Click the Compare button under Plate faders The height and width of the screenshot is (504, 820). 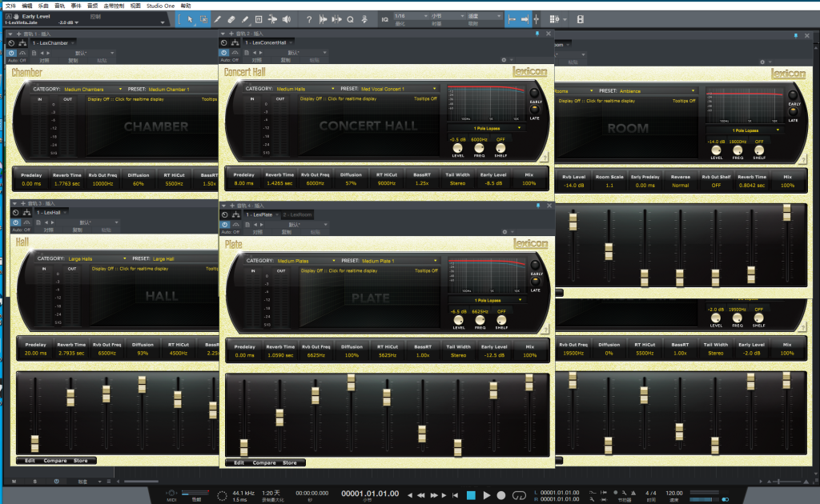point(264,462)
